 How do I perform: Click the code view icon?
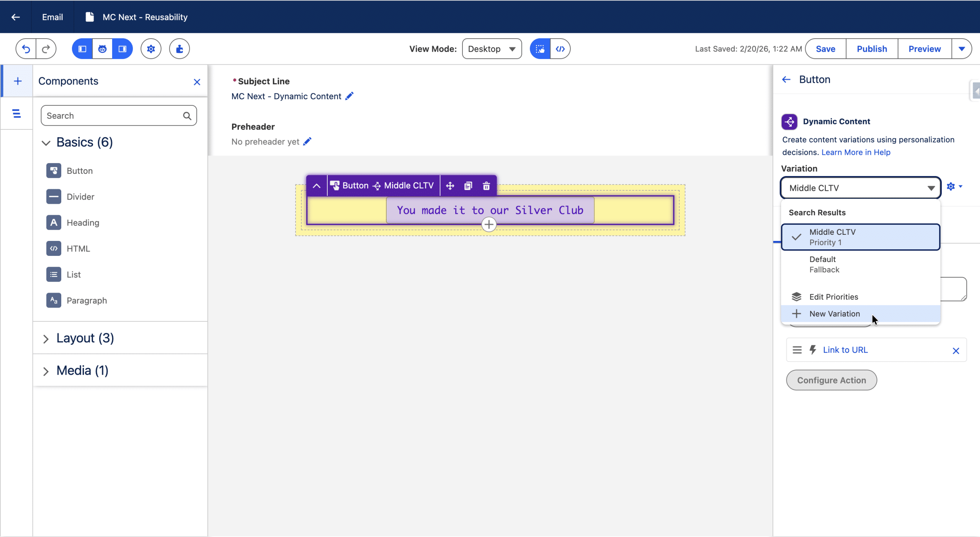560,49
